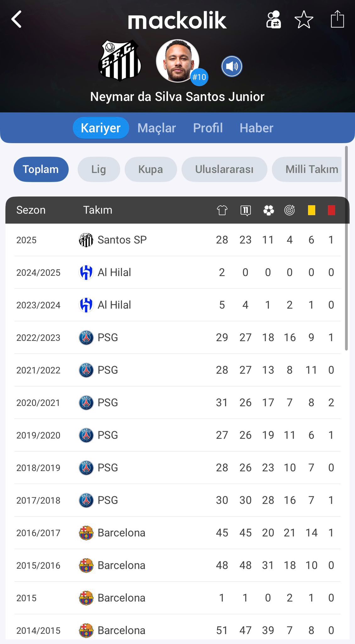Tap the starting eleven column icon
The image size is (355, 644).
(245, 210)
